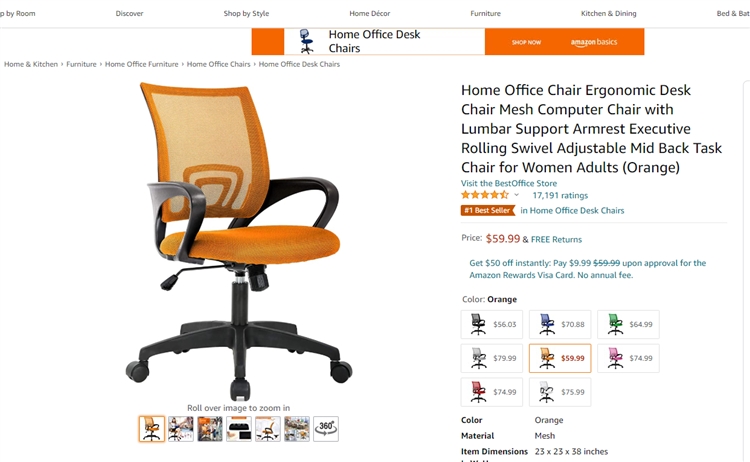Choose the red chair swatch priced $74.99

(492, 392)
